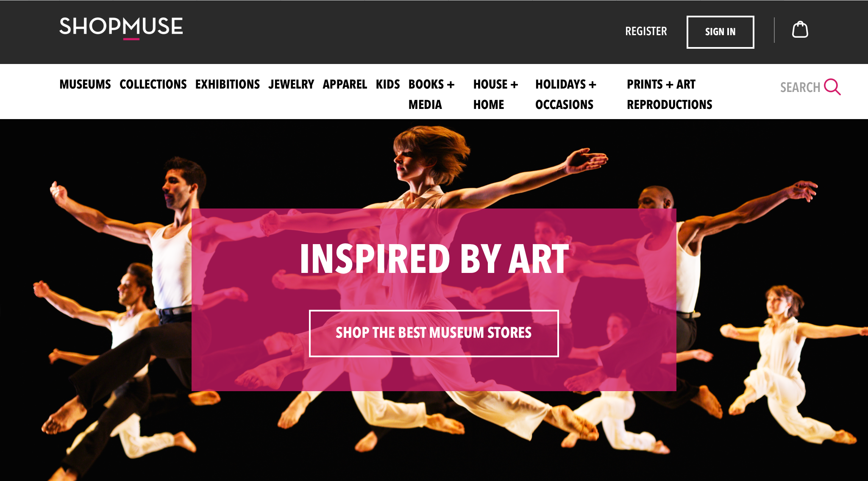The width and height of the screenshot is (868, 481).
Task: Browse the Jewelry category
Action: tap(291, 84)
